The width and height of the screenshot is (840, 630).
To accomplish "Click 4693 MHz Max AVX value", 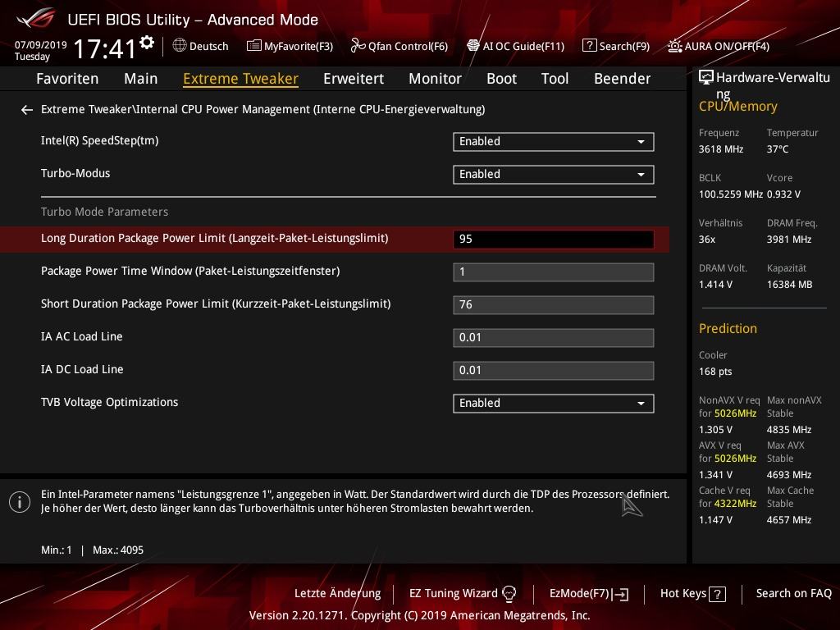I will coord(789,475).
